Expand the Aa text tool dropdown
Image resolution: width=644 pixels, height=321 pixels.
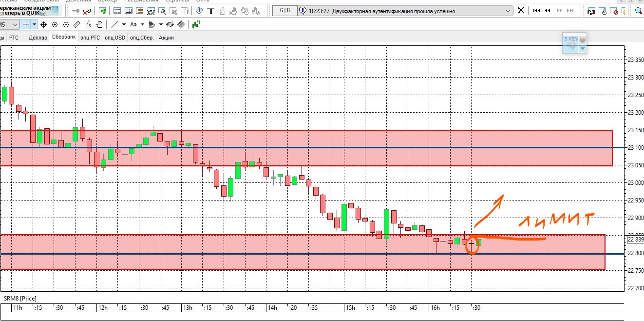[142, 24]
